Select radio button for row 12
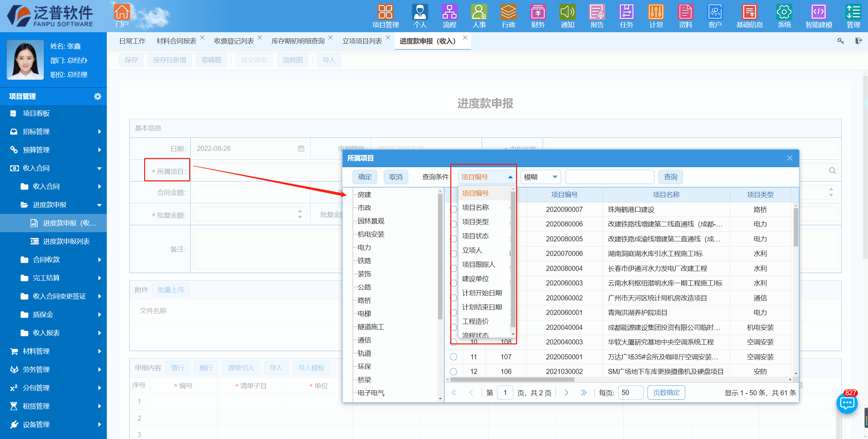 [453, 372]
